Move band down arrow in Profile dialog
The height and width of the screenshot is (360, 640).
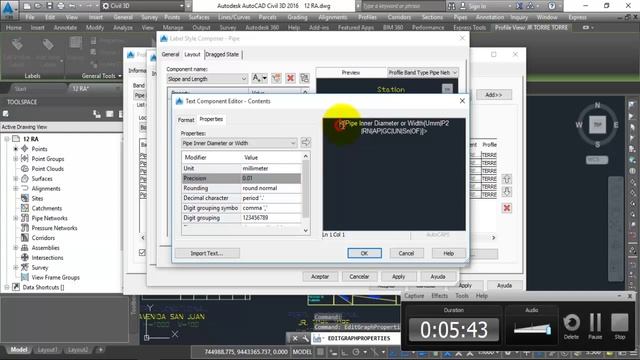tap(507, 192)
